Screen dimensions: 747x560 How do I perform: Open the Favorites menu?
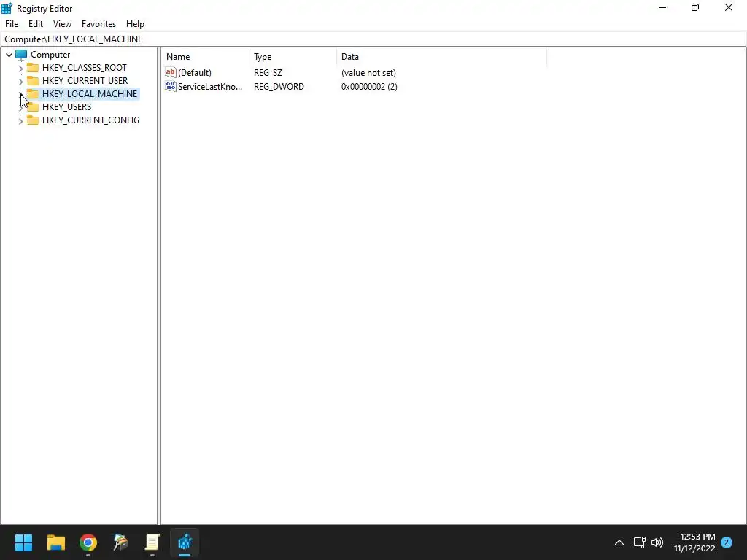[98, 24]
